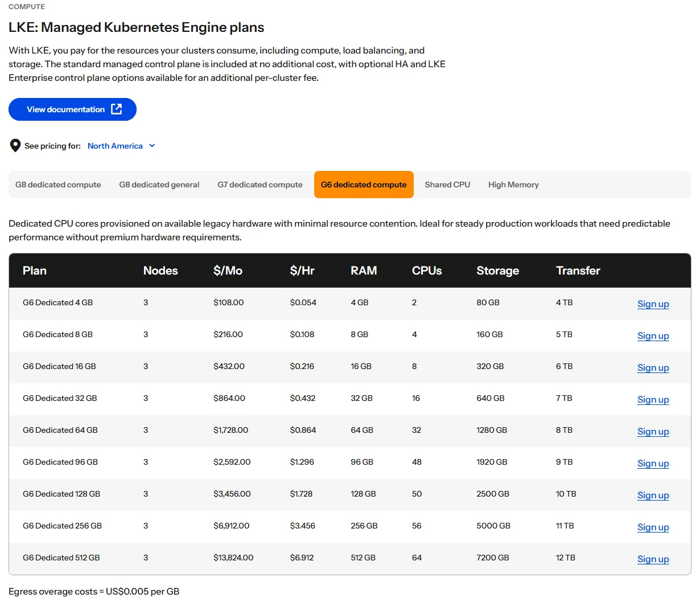Switch to High Memory tab
Screen dimensions: 700x598
[x=513, y=185]
